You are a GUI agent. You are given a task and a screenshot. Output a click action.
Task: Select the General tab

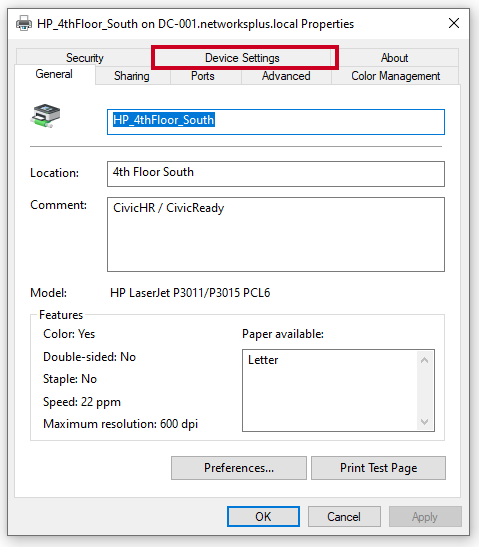[54, 74]
